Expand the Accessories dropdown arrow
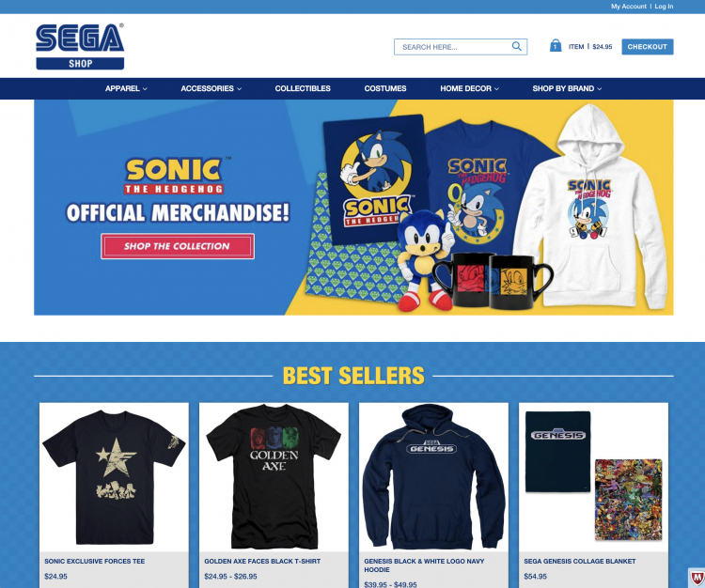 [239, 89]
